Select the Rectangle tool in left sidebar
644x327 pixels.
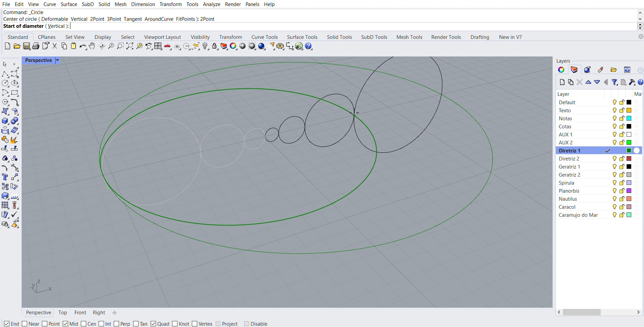pyautogui.click(x=14, y=92)
